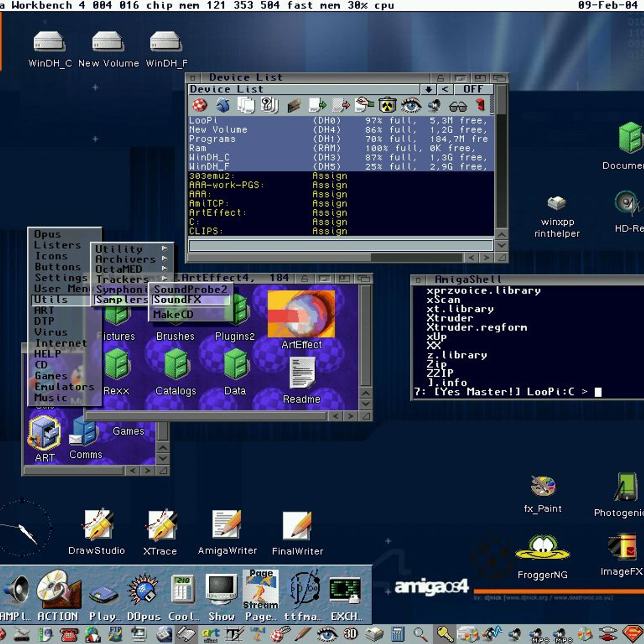Expand the Trackers submenu

coord(132,279)
